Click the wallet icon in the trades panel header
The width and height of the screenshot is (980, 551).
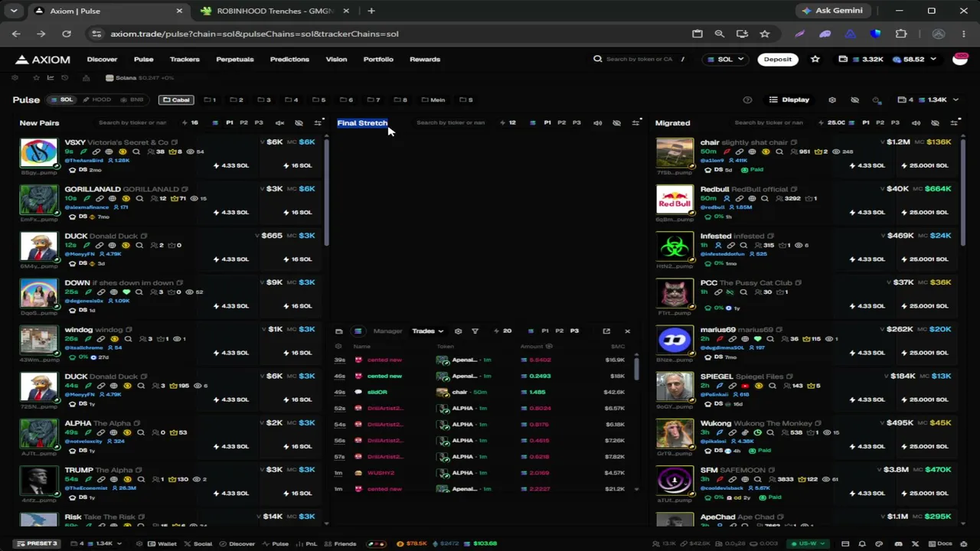(339, 331)
